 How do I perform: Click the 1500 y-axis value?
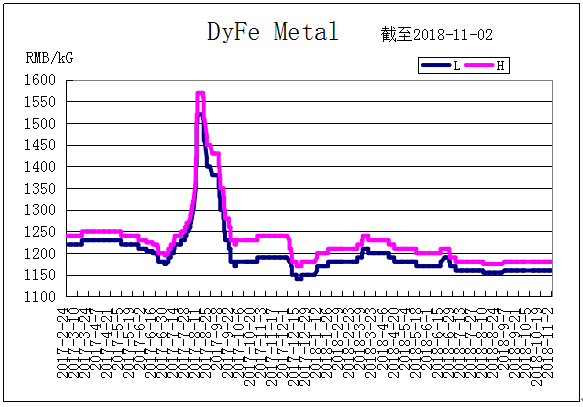coord(40,123)
